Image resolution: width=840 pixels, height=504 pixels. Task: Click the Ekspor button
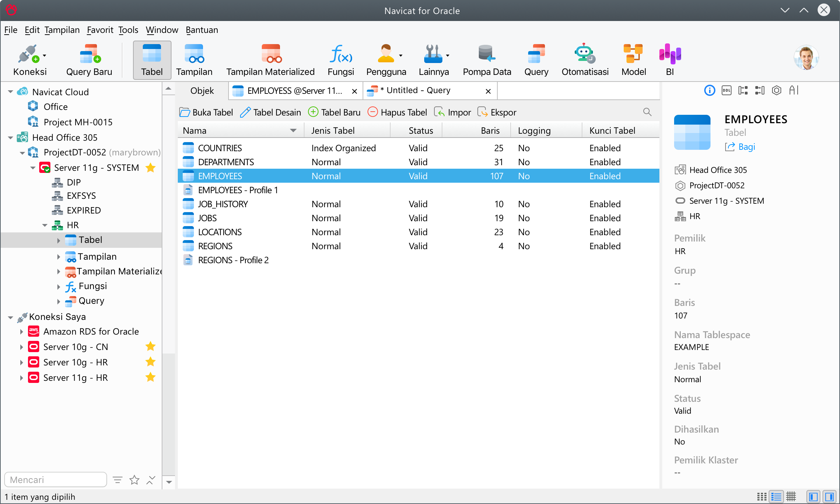pos(497,112)
